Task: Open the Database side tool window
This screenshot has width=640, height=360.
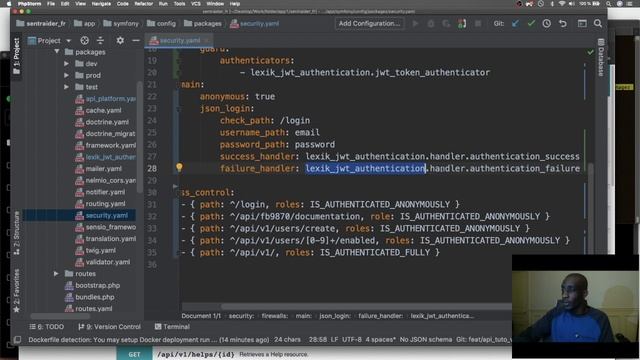Action: coord(601,57)
